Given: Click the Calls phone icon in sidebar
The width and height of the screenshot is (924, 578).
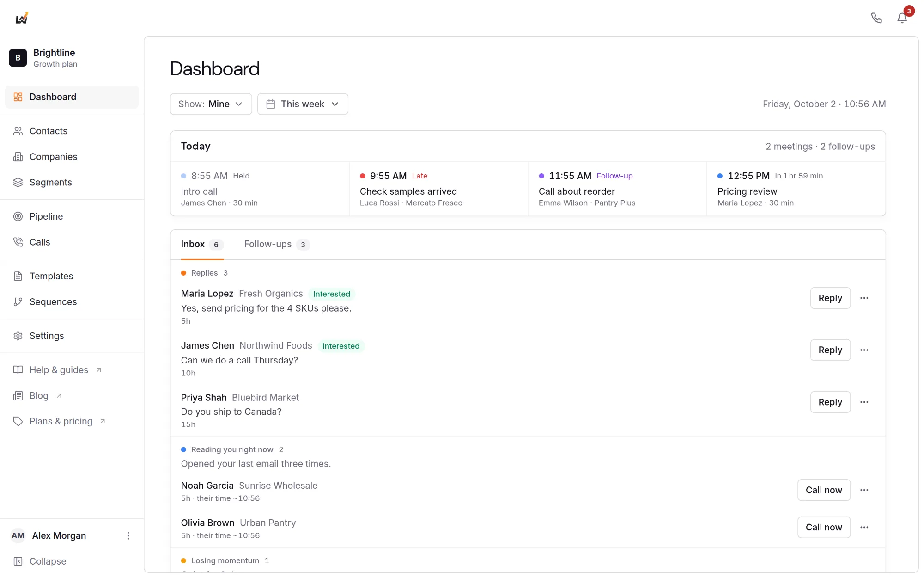Looking at the screenshot, I should tap(18, 242).
